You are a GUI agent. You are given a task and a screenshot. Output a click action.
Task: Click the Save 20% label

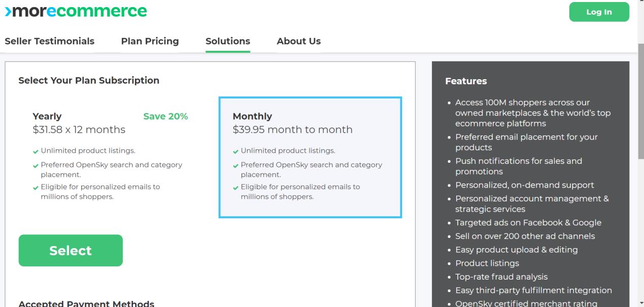pos(165,116)
